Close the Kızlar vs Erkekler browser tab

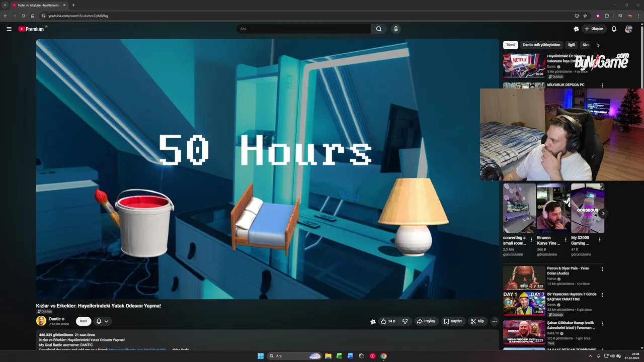[x=64, y=5]
